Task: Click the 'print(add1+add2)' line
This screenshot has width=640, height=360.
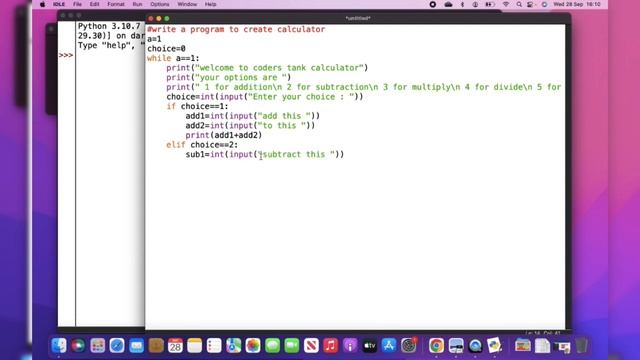Action: [x=224, y=135]
